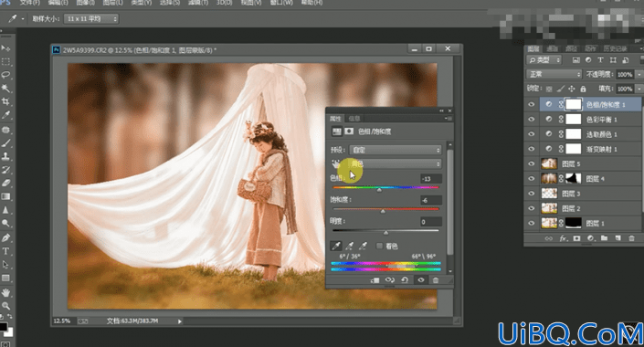
Task: Hide the 图层 2 layer
Action: click(531, 208)
